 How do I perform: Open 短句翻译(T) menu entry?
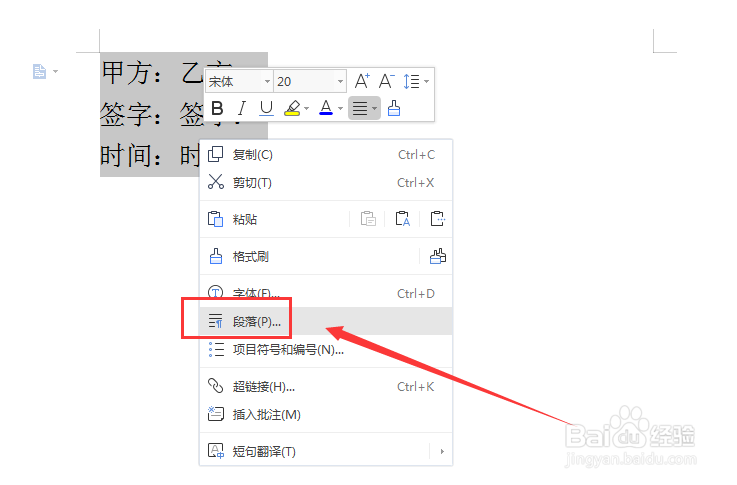coord(326,452)
